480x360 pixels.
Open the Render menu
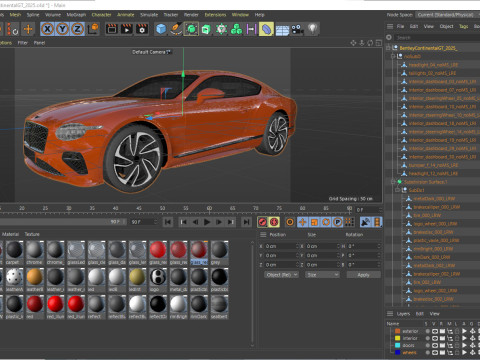[191, 15]
